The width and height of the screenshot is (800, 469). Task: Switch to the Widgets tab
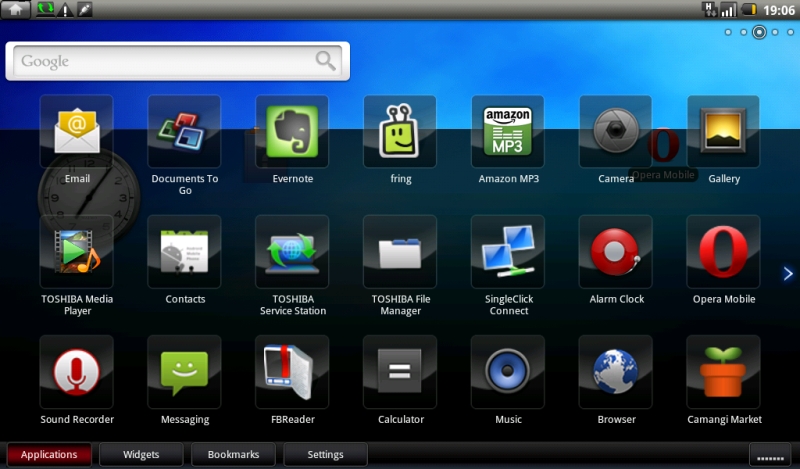[141, 454]
